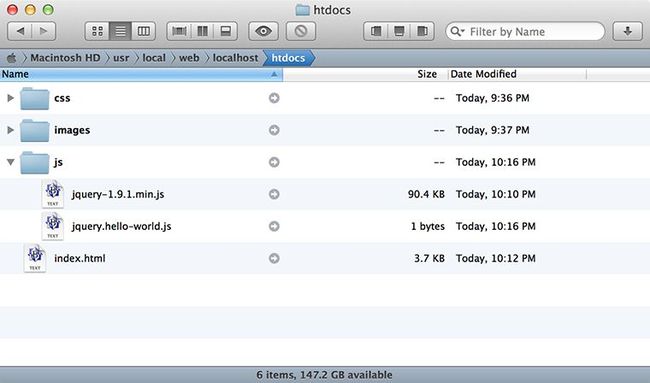Click the downward arrow toolbar button

coord(628,31)
